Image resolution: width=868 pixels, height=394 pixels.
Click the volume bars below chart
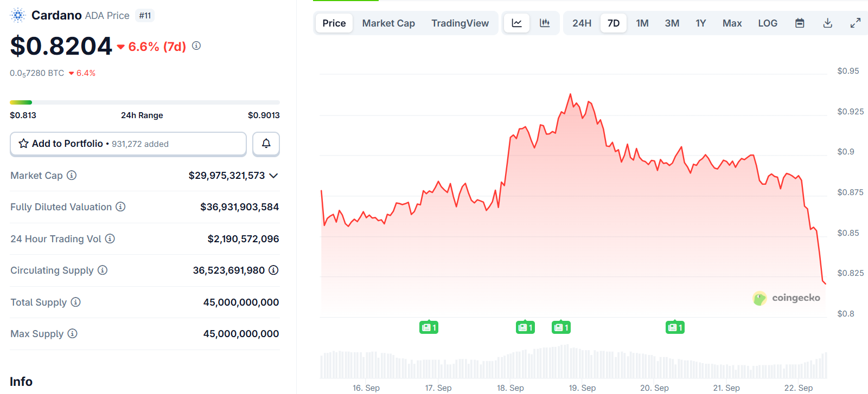pyautogui.click(x=573, y=362)
